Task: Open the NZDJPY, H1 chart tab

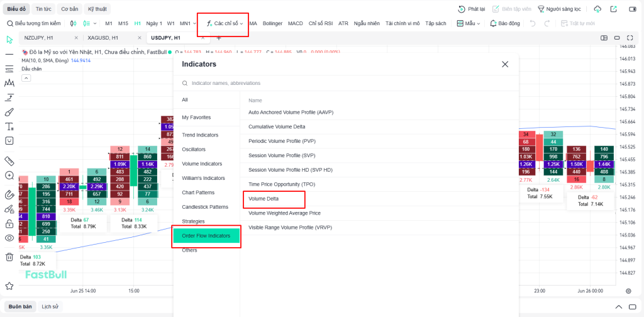Action: [38, 38]
